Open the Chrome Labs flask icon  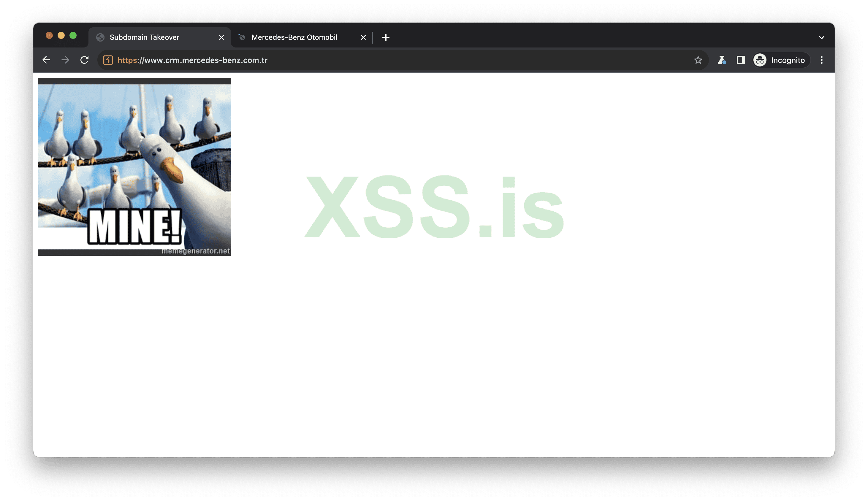(x=722, y=60)
